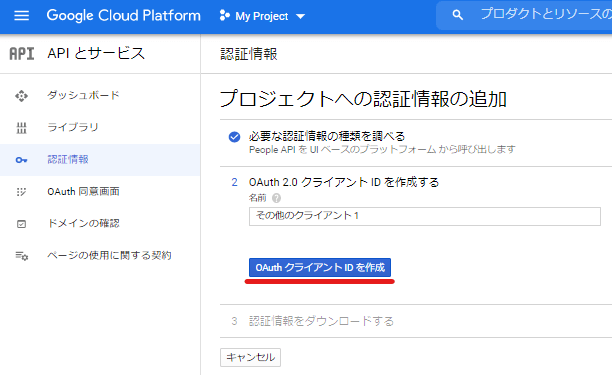612x375 pixels.
Task: Click the API logo icon in the sidebar
Action: tap(22, 54)
